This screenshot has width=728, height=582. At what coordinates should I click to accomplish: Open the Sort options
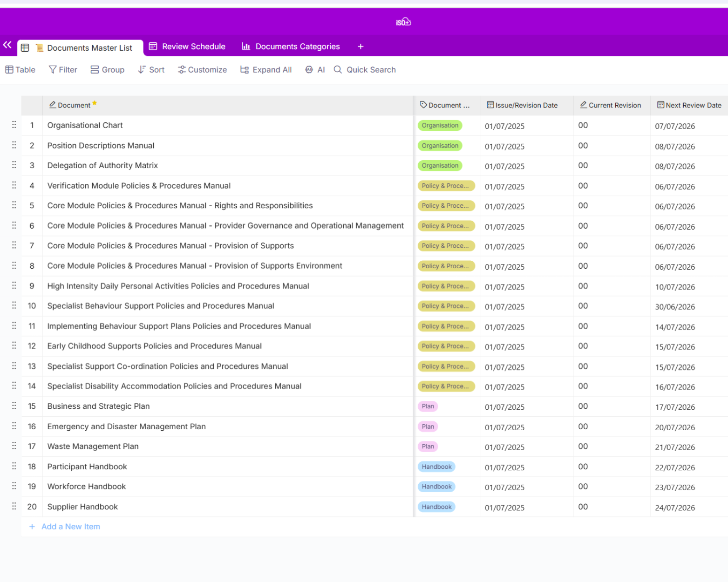click(x=151, y=70)
